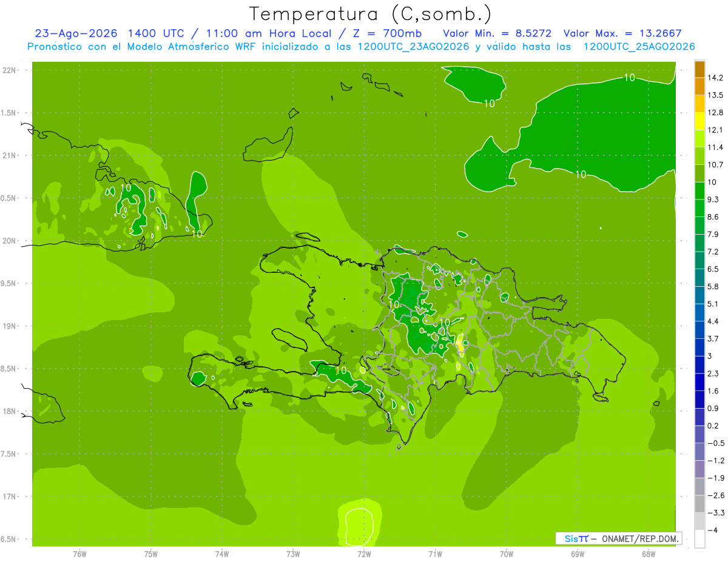This screenshot has height=562, width=728.
Task: Click the colorbar "14.2" value
Action: [716, 78]
